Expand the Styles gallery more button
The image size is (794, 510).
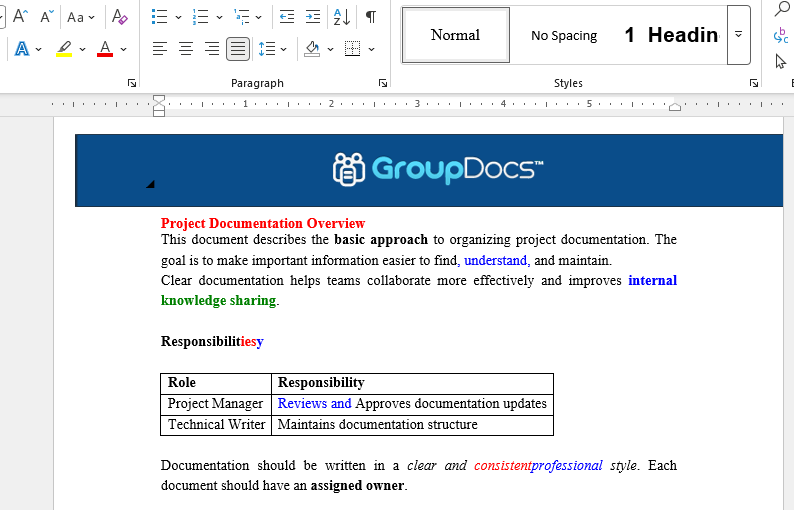pyautogui.click(x=738, y=34)
